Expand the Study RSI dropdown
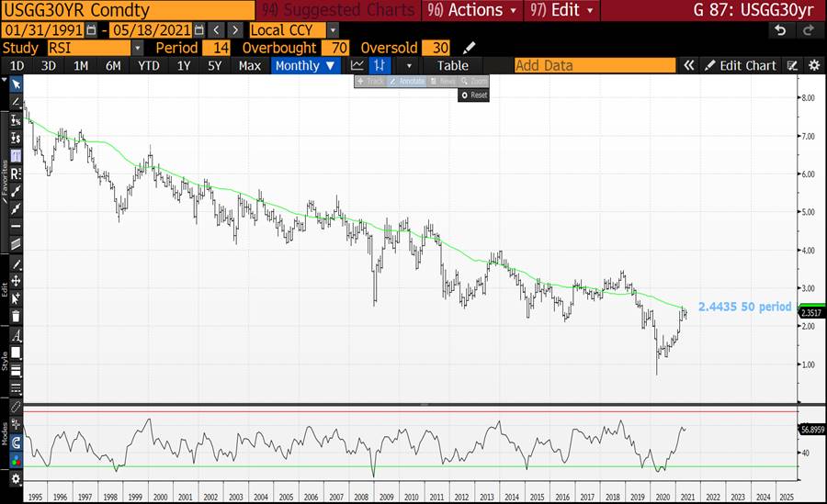The height and width of the screenshot is (504, 827). 138,48
